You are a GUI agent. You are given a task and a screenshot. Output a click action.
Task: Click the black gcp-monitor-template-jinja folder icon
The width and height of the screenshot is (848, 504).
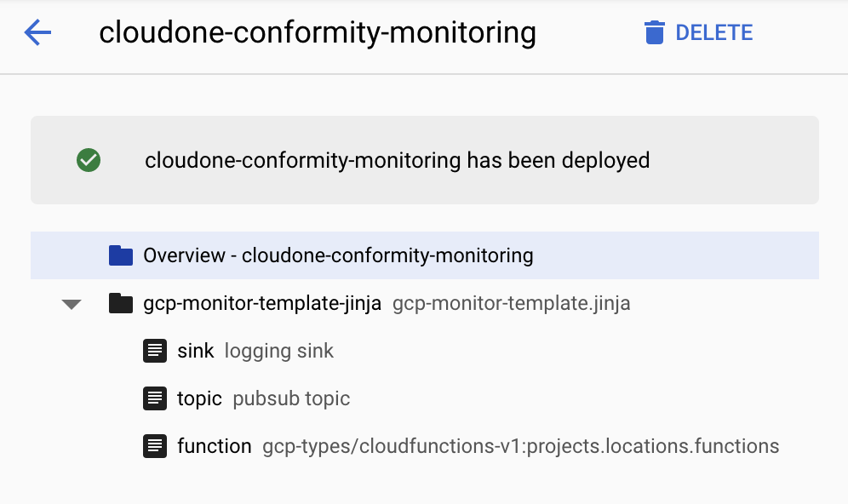[x=121, y=303]
